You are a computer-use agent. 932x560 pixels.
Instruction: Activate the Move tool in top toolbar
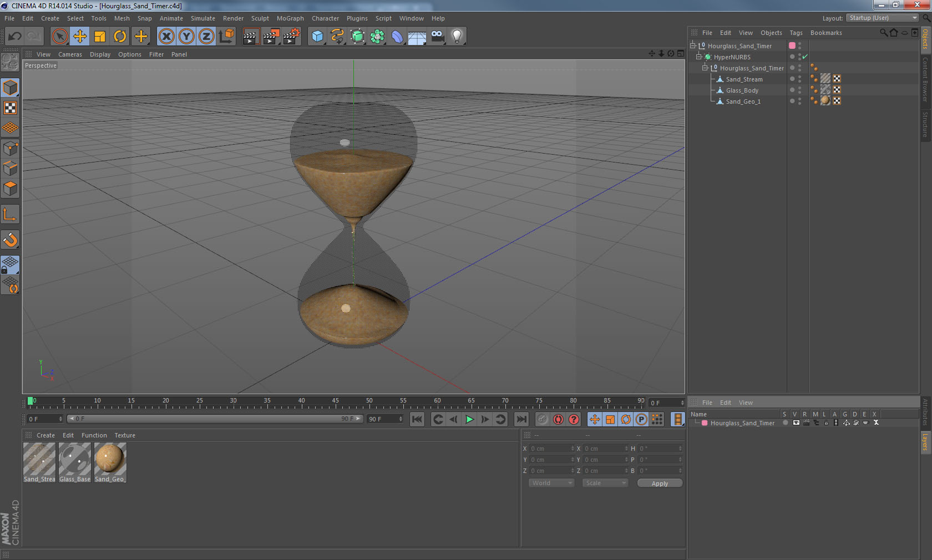click(80, 37)
